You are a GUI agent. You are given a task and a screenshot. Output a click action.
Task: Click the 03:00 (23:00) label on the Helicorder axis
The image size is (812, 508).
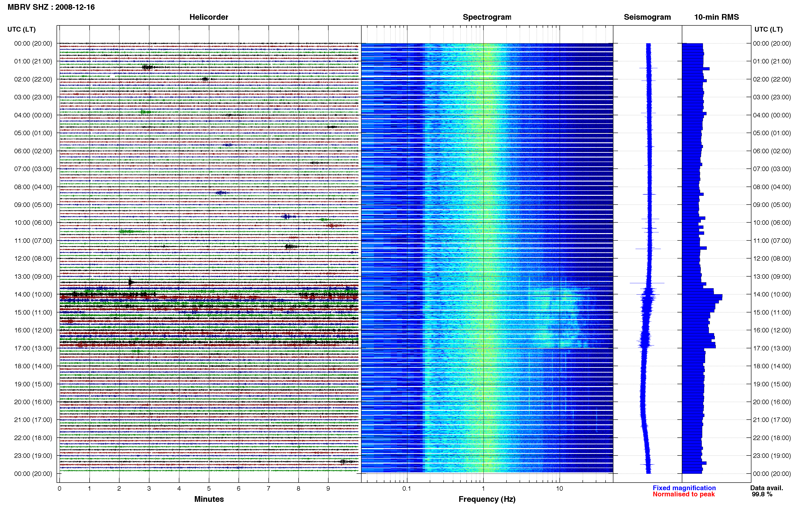(33, 97)
